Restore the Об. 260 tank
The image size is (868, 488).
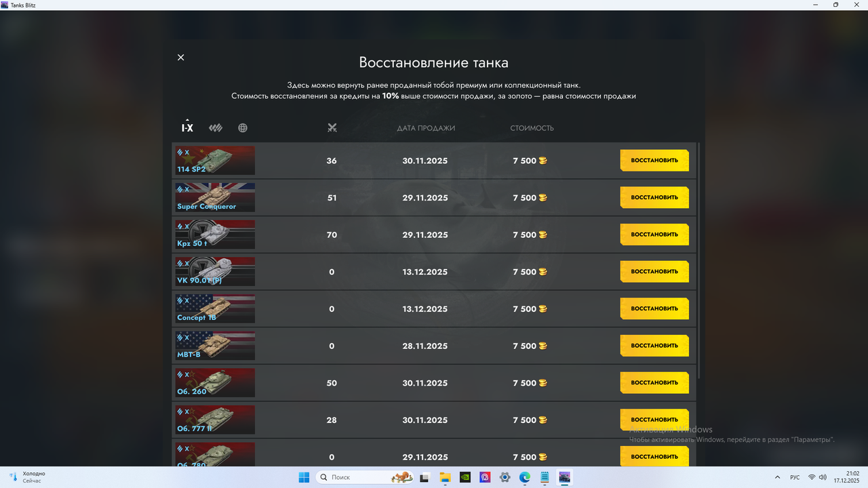[654, 383]
